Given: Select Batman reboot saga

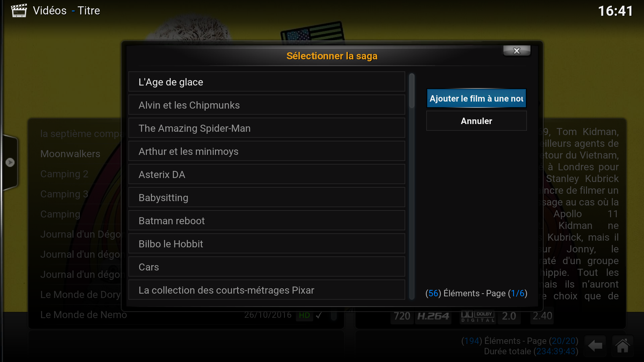Looking at the screenshot, I should point(267,220).
